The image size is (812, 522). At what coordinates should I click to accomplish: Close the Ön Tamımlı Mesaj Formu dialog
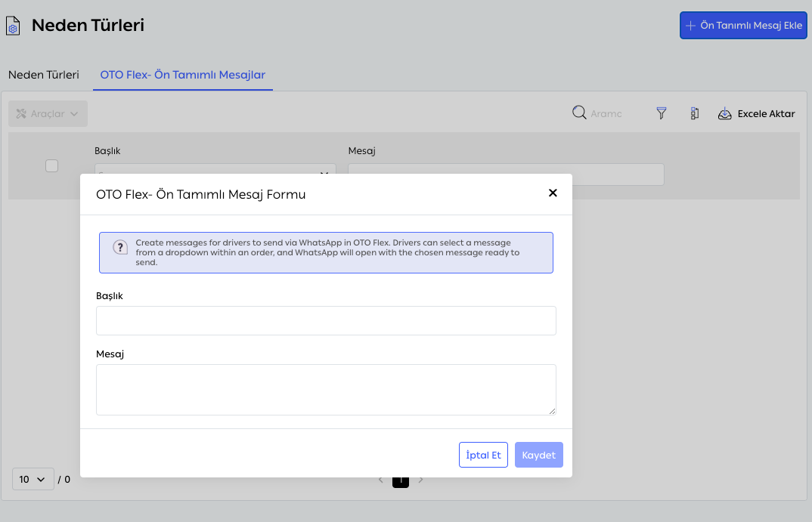(x=553, y=193)
